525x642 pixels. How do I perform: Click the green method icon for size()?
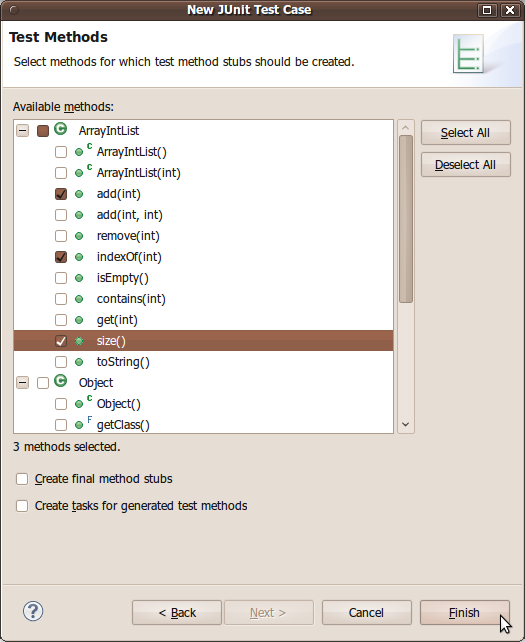point(79,341)
